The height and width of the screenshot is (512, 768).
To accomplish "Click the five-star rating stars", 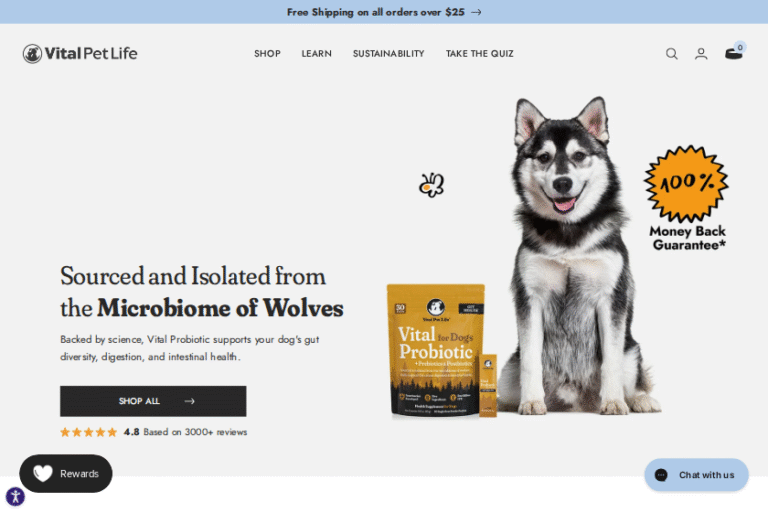I will 89,432.
